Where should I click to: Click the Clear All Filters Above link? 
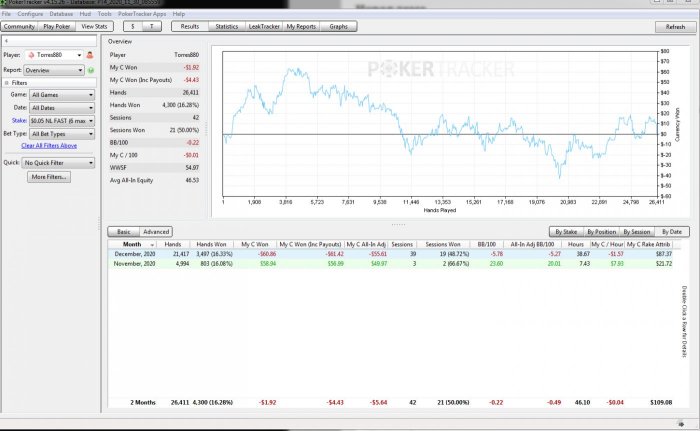click(49, 146)
